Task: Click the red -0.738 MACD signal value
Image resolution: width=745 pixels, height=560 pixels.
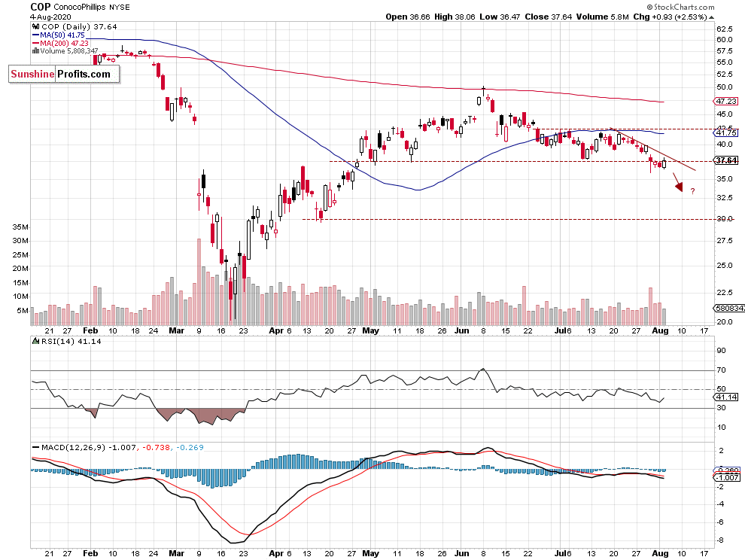Action: pyautogui.click(x=156, y=447)
